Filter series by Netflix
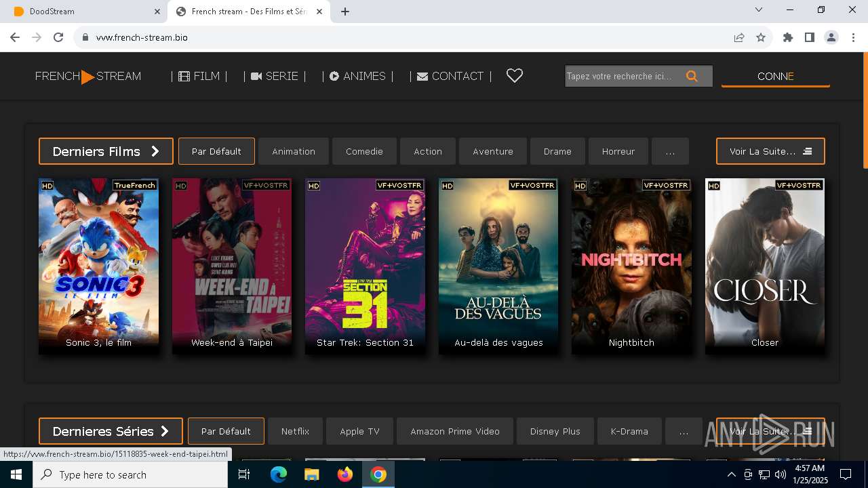Screen dimensions: 868x488 coord(295,431)
